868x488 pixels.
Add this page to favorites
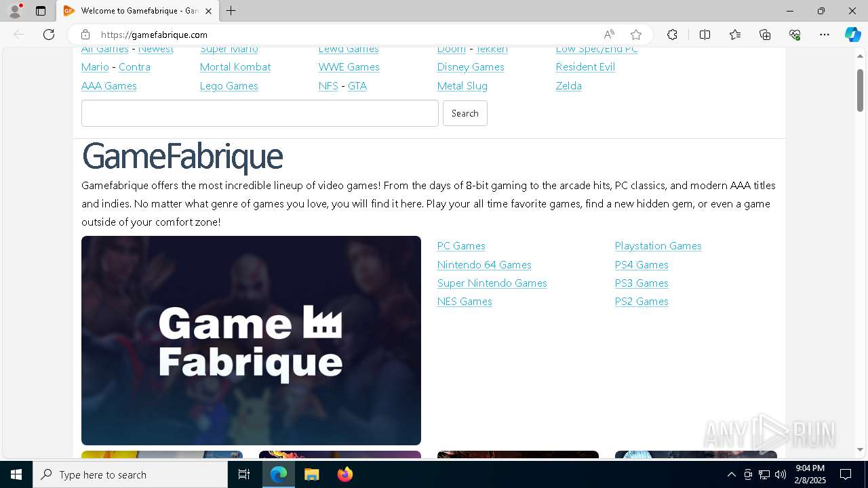click(636, 35)
